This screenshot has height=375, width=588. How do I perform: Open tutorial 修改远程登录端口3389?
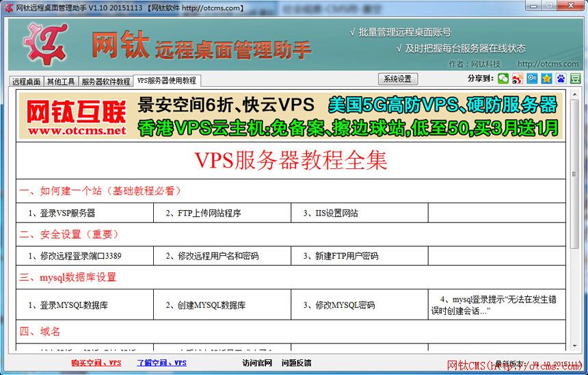[75, 256]
